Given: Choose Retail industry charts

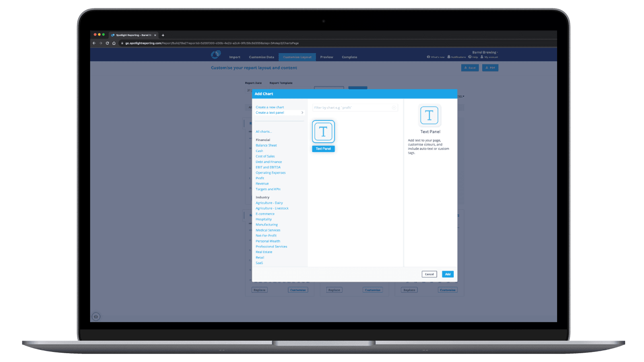Looking at the screenshot, I should click(260, 257).
